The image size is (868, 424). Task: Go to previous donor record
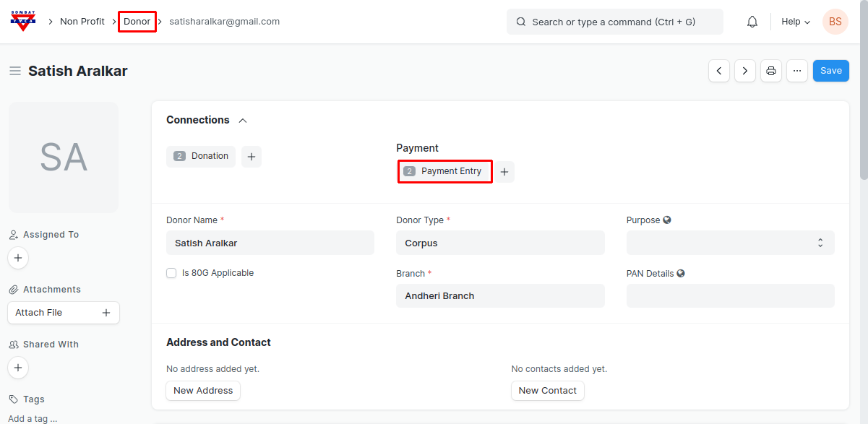[718, 71]
